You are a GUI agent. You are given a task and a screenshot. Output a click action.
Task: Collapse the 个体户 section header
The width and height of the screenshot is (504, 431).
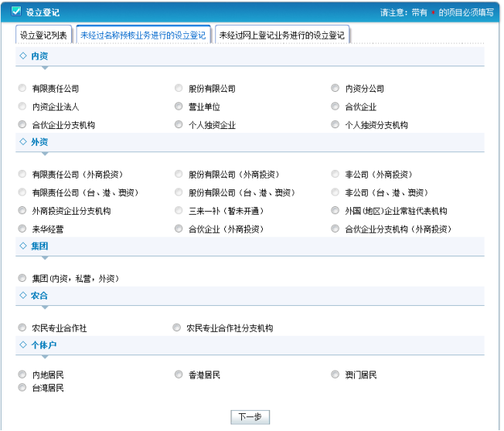(250, 345)
